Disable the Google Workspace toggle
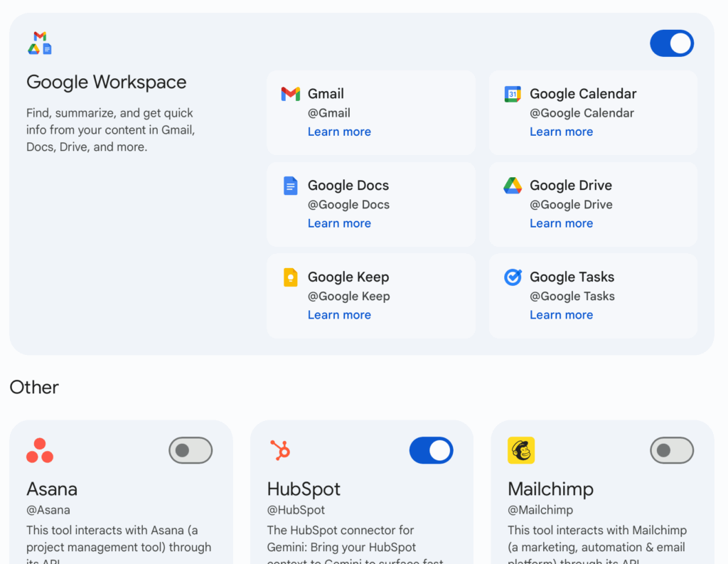This screenshot has height=564, width=728. point(672,43)
